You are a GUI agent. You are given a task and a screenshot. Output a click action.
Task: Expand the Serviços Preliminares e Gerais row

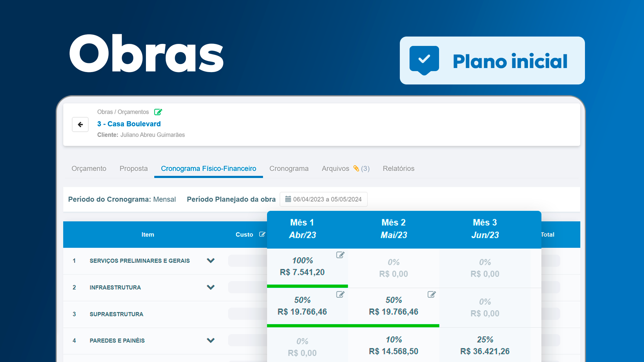[211, 260]
